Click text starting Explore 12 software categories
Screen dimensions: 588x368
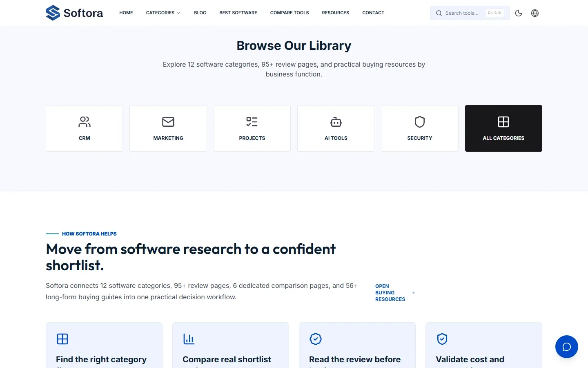click(294, 70)
